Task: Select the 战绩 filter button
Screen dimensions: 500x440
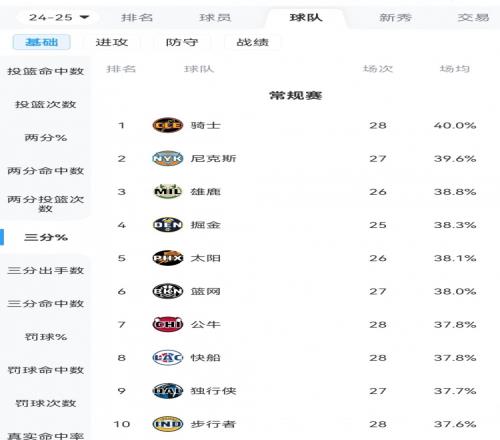Action: [x=252, y=42]
